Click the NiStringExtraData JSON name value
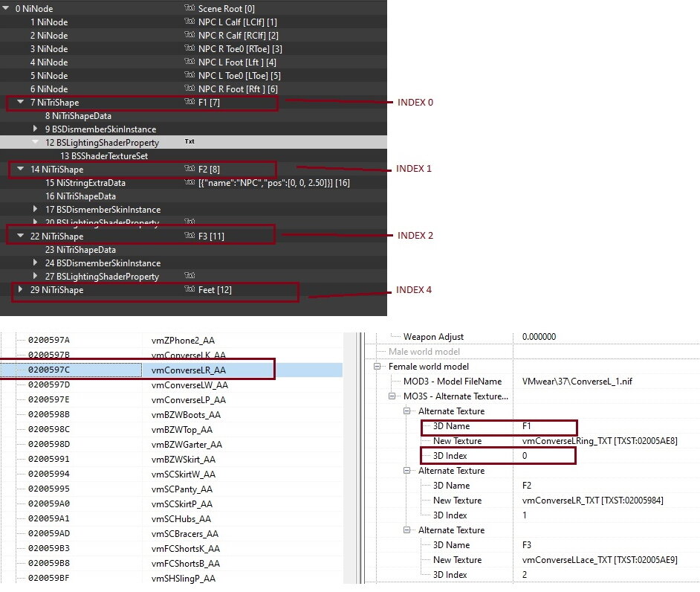 pyautogui.click(x=273, y=183)
